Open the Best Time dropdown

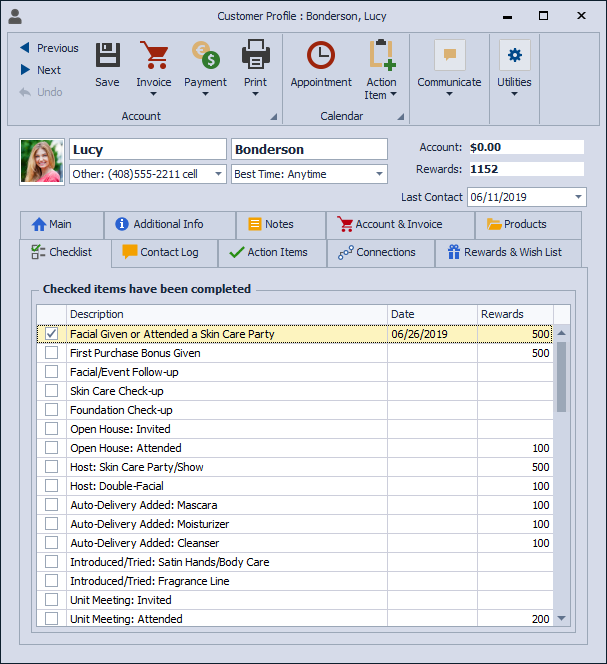[380, 174]
